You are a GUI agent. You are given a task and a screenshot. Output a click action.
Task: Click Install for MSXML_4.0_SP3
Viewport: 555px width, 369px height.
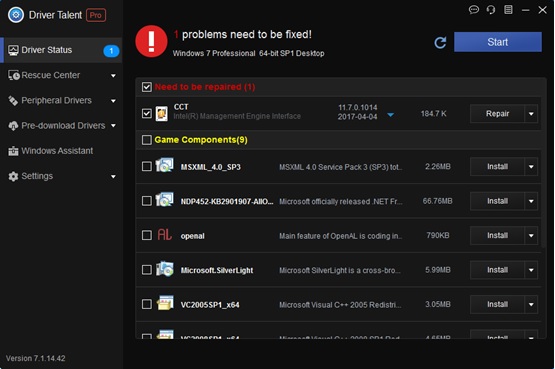click(497, 167)
